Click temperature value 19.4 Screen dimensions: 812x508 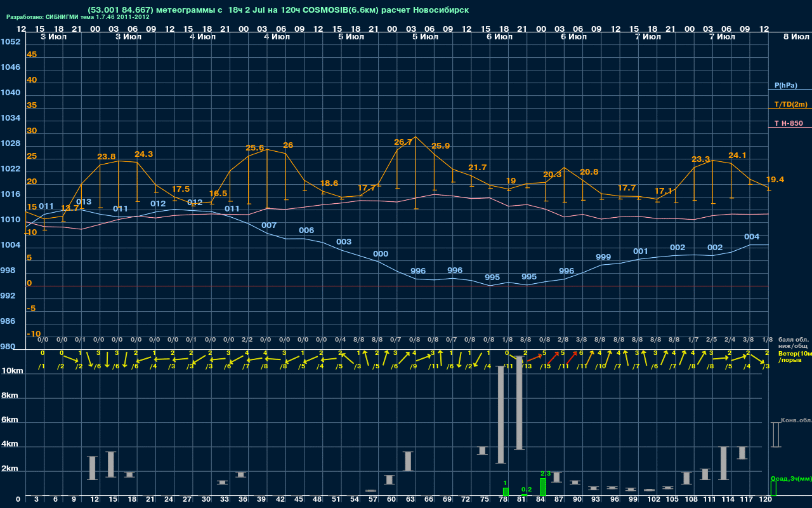[x=775, y=180]
